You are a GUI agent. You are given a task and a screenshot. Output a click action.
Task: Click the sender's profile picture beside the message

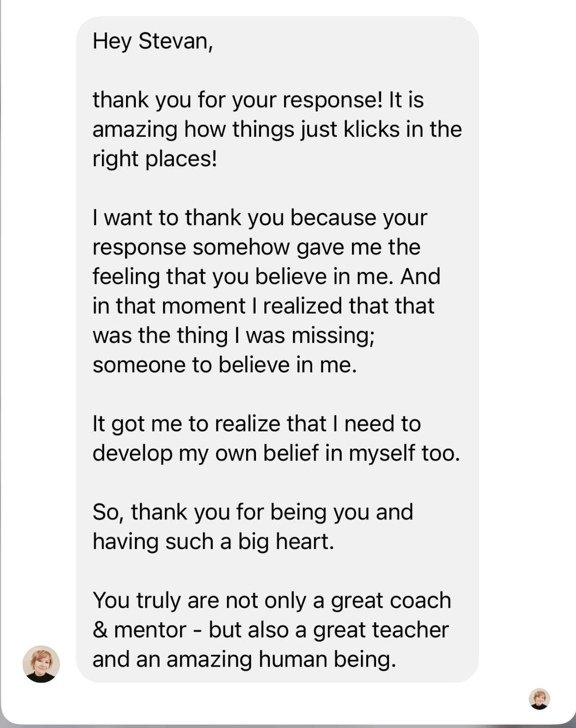click(41, 664)
